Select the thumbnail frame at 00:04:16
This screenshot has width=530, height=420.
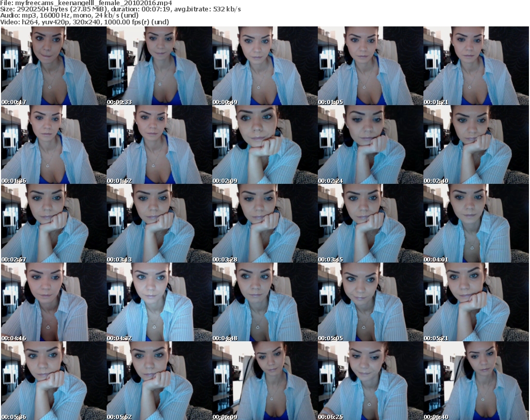54,302
